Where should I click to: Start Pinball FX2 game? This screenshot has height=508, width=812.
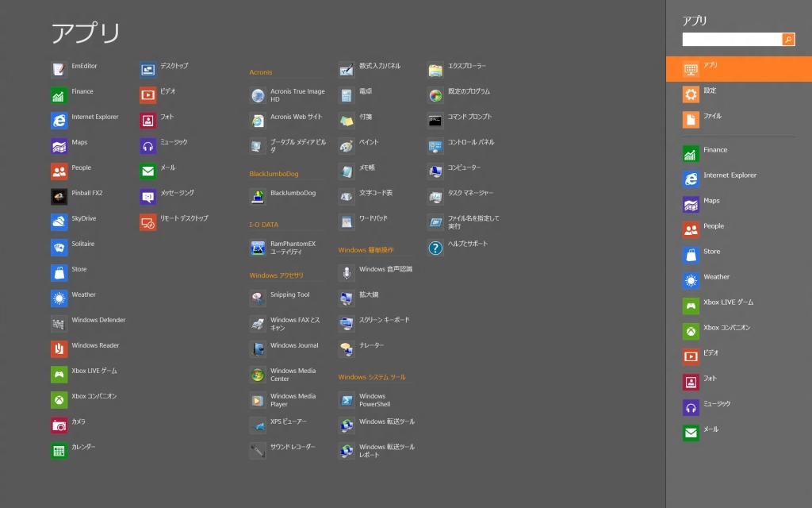[x=59, y=197]
